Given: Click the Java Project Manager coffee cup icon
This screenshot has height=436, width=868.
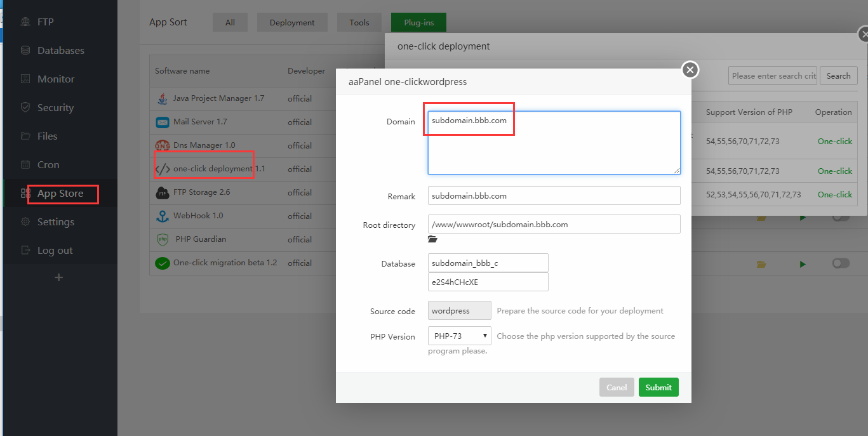Looking at the screenshot, I should [x=163, y=98].
